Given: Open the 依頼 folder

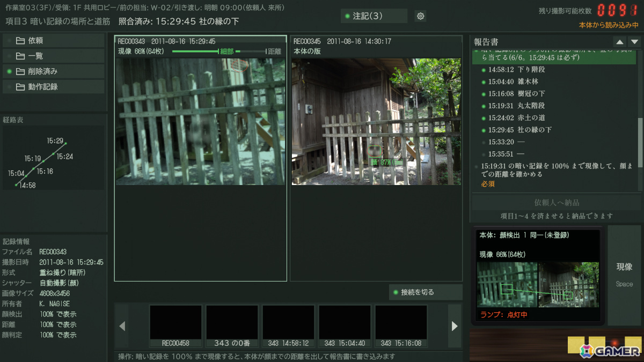Looking at the screenshot, I should click(54, 41).
